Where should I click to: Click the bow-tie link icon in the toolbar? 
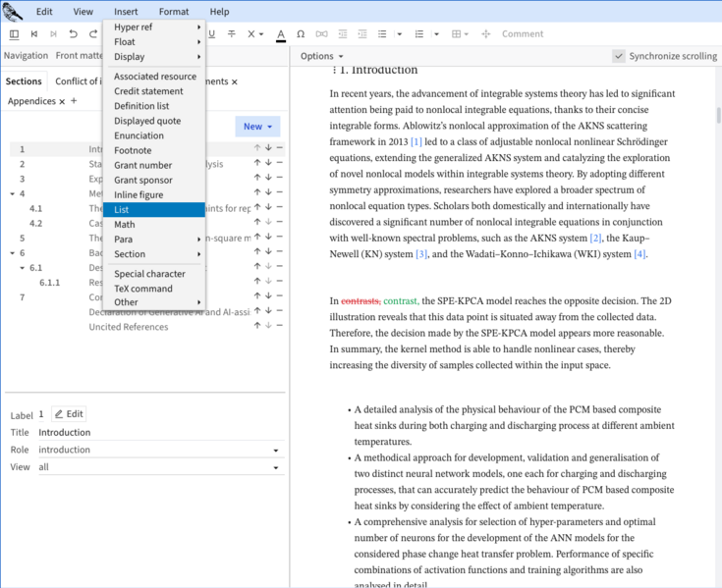coord(321,34)
